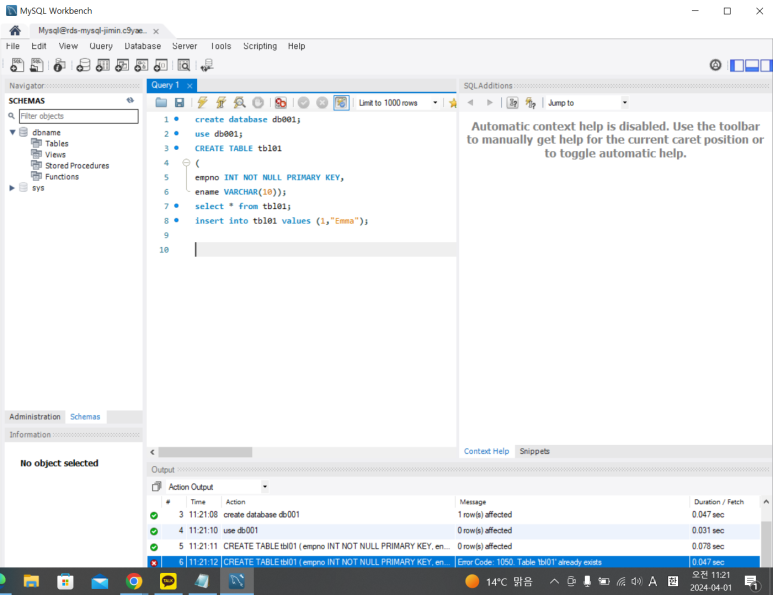Copy action output icon

157,487
